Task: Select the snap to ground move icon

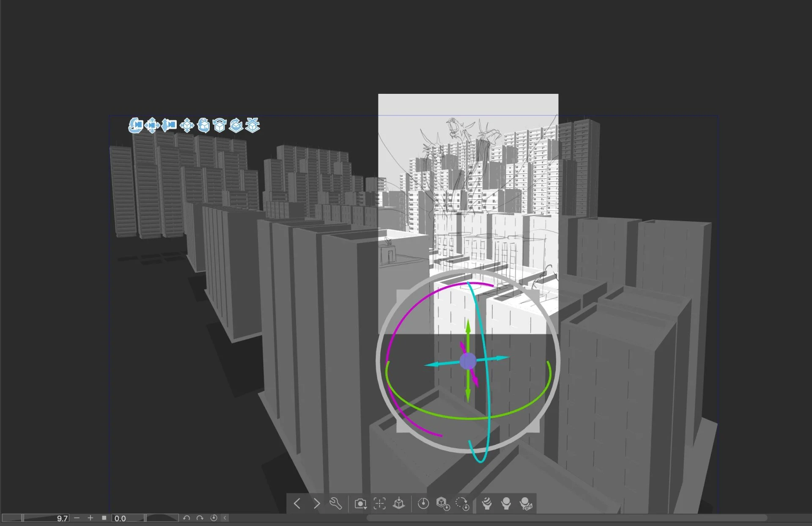Action: coord(252,125)
